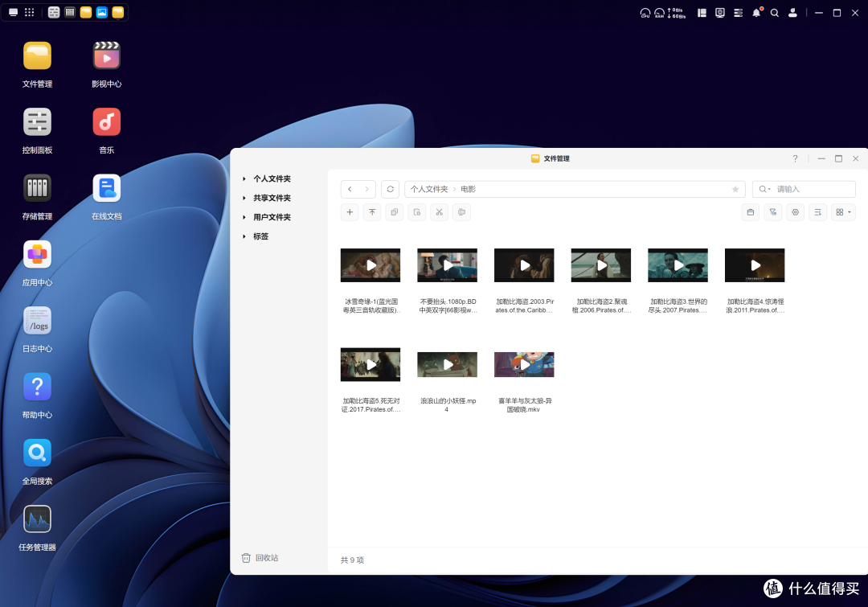
Task: Expand 用户文件夹 tree node
Action: point(244,217)
